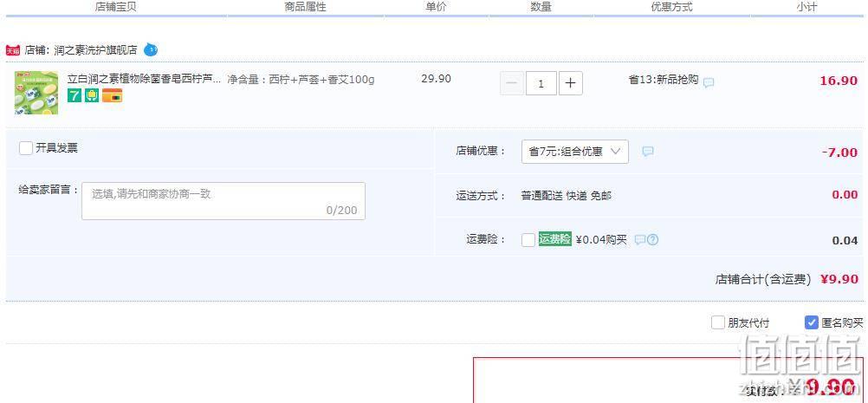Click the 单价 column header
The image size is (868, 403).
coord(436,7)
